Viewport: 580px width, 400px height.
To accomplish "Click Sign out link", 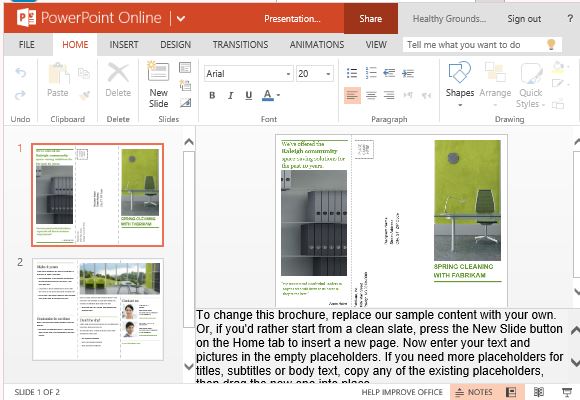I will (524, 19).
